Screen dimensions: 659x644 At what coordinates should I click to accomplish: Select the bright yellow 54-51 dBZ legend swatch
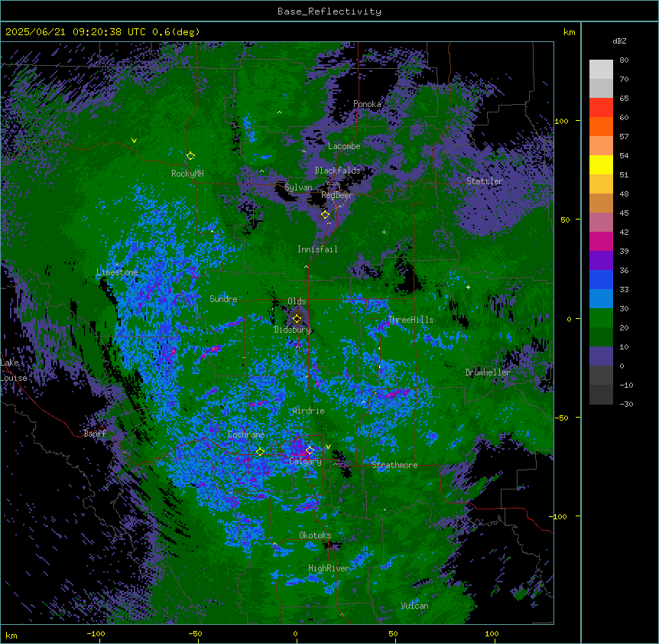point(601,164)
